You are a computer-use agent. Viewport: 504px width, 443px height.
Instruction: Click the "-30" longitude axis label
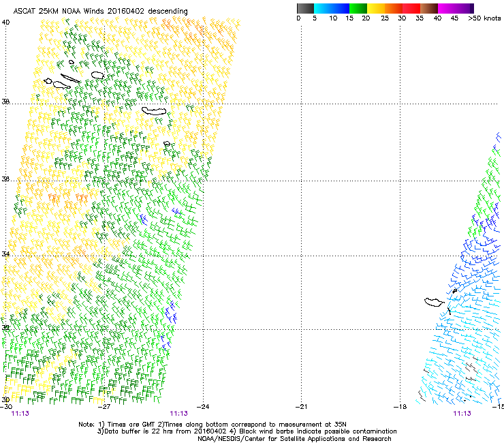click(x=6, y=407)
